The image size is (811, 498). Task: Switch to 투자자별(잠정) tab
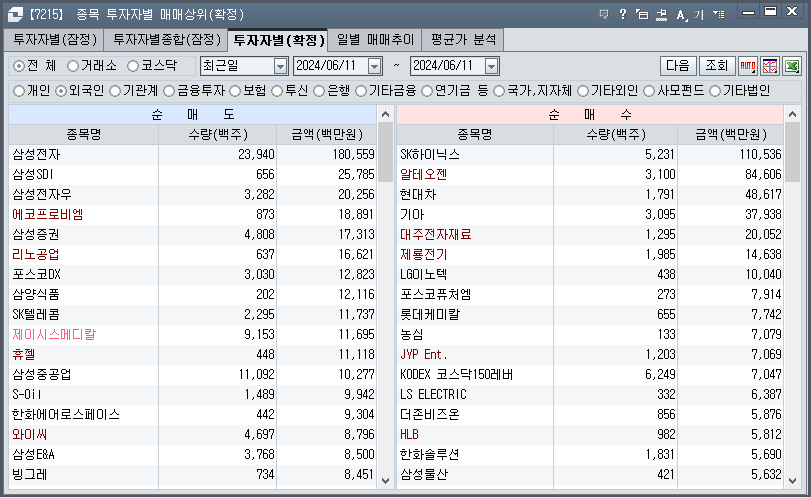click(x=55, y=39)
